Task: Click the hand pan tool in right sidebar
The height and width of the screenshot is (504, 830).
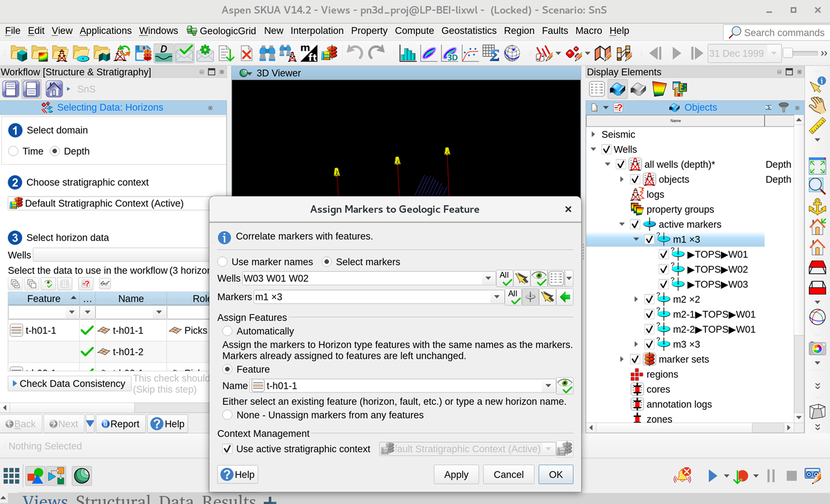Action: coord(817,105)
